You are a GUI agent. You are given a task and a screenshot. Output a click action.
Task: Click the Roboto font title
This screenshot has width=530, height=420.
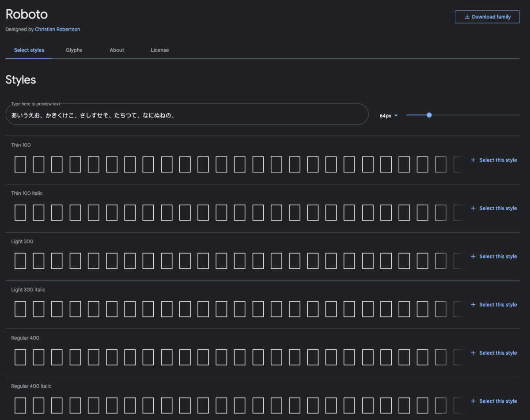(26, 14)
